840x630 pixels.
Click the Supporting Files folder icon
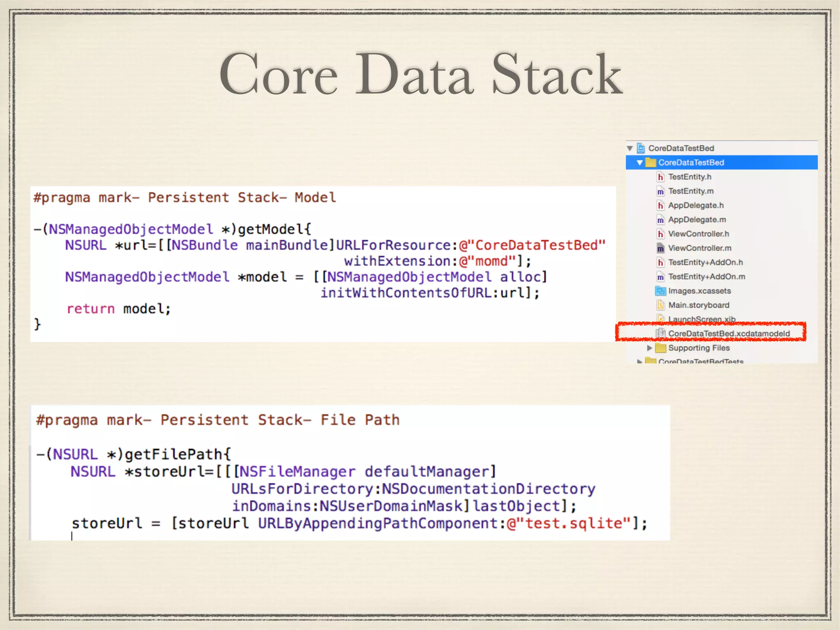tap(660, 348)
